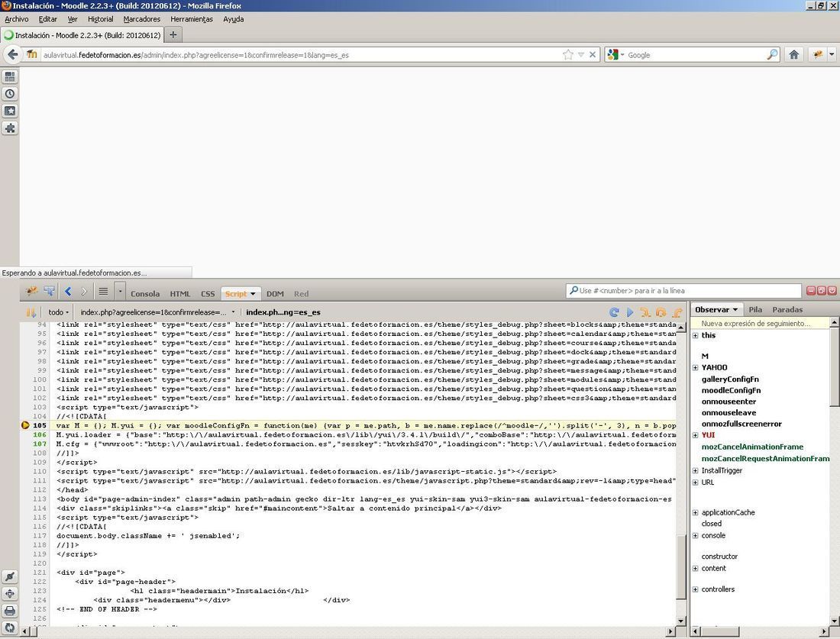The image size is (840, 639).
Task: Switch to the HTML tab
Action: pyautogui.click(x=180, y=294)
